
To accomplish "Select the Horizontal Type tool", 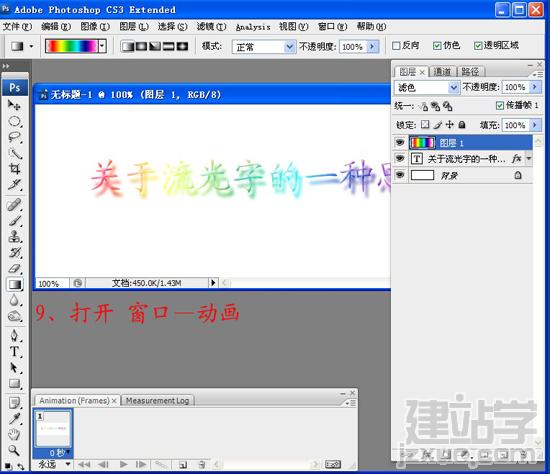I will pyautogui.click(x=14, y=352).
